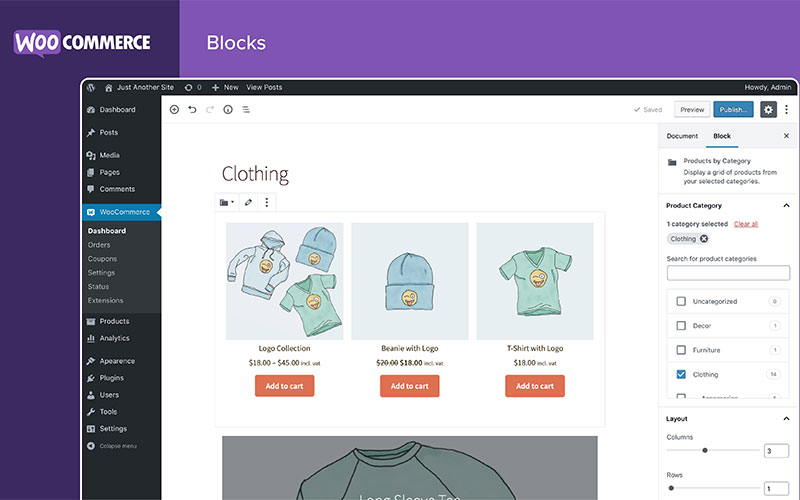This screenshot has width=800, height=500.
Task: Click the WordPress logo in admin bar
Action: click(x=91, y=87)
